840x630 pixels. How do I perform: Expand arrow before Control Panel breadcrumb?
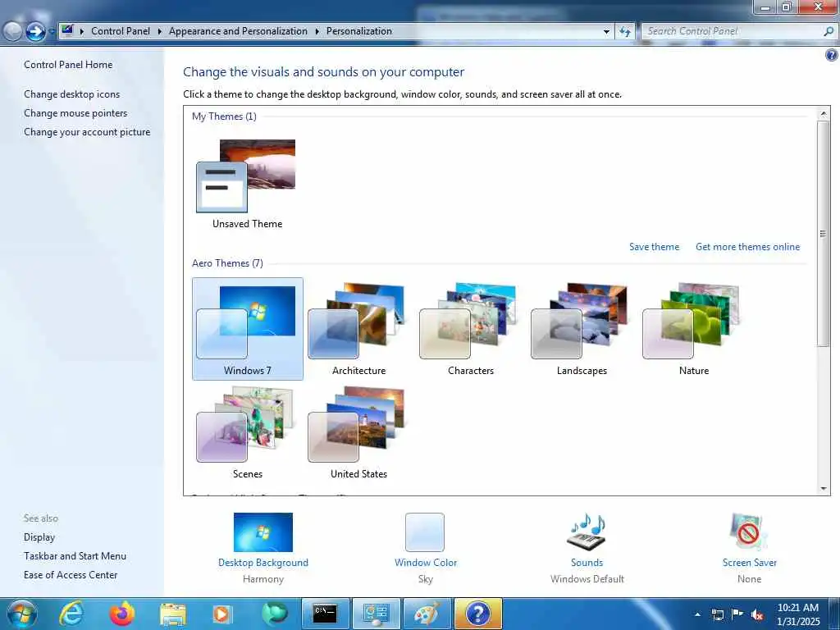click(x=82, y=32)
